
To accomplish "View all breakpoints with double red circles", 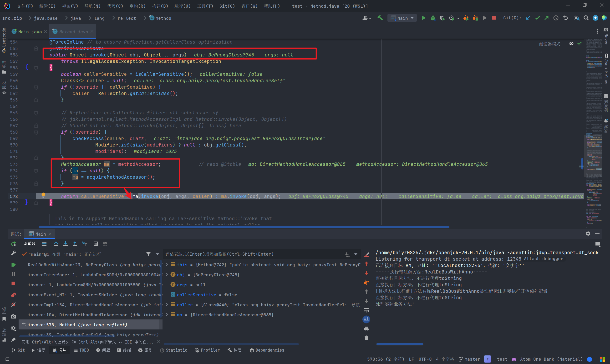I will coord(14,295).
